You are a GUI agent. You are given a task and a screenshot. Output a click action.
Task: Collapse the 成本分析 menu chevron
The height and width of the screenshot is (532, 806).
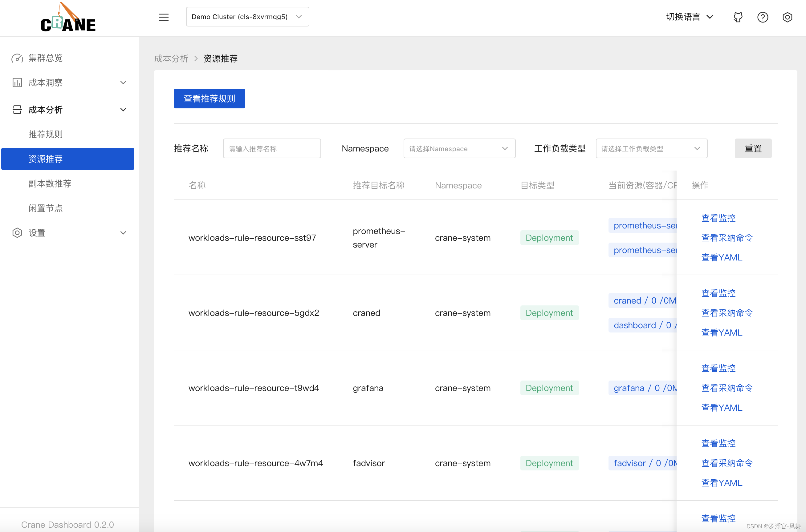(x=123, y=110)
